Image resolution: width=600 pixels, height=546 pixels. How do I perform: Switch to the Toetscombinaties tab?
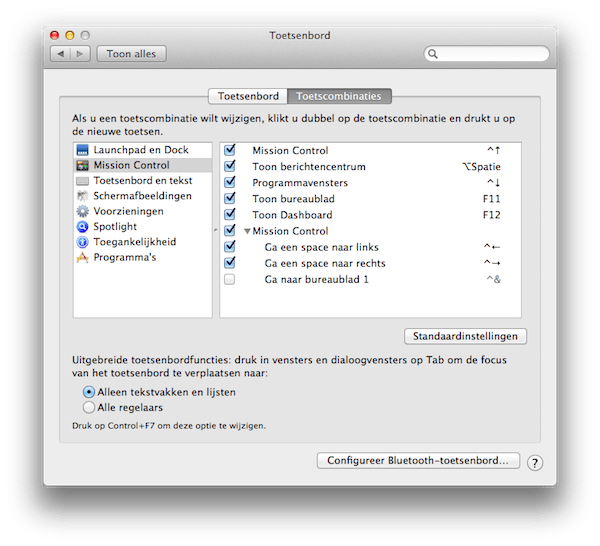pyautogui.click(x=339, y=96)
